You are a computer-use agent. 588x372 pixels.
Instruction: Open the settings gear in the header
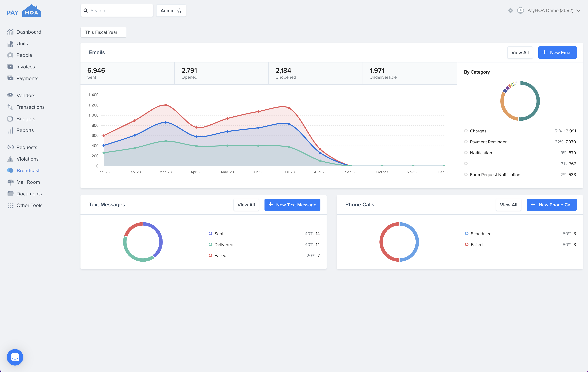(x=511, y=11)
